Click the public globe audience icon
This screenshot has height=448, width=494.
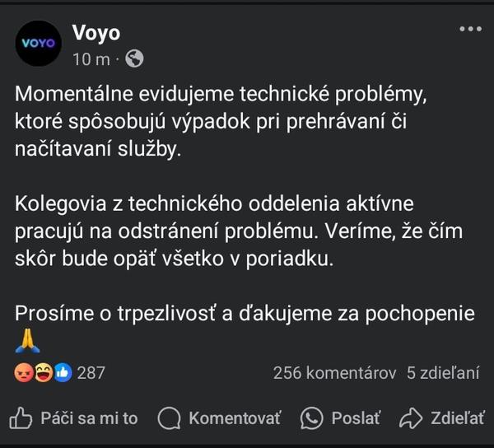(x=135, y=58)
